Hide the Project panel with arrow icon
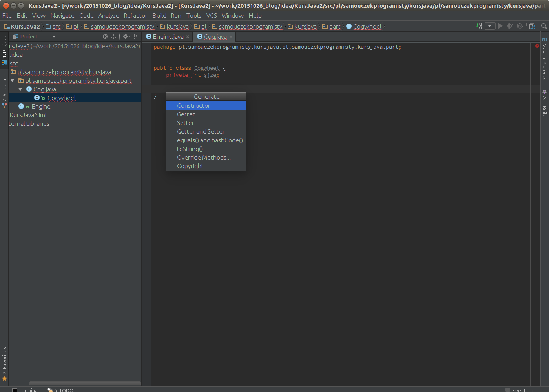 (x=136, y=36)
